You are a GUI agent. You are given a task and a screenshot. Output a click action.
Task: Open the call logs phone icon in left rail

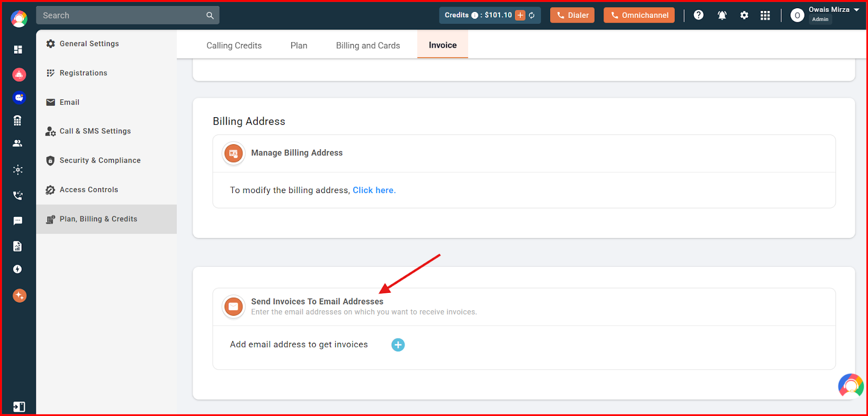[x=18, y=195]
